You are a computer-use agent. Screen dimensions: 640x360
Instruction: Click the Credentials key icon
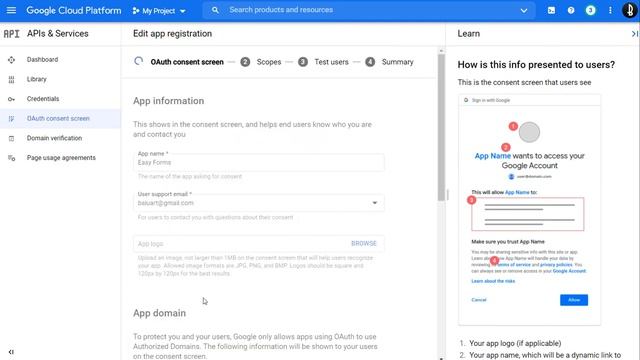click(x=11, y=99)
